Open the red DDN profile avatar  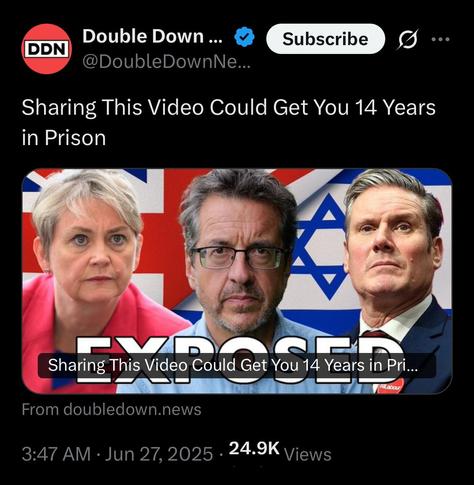[x=46, y=49]
